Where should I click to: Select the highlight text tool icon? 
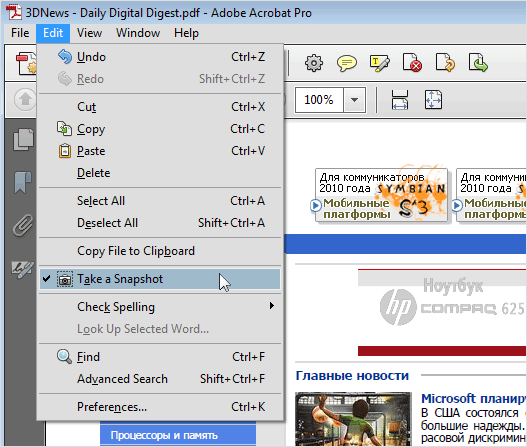379,63
